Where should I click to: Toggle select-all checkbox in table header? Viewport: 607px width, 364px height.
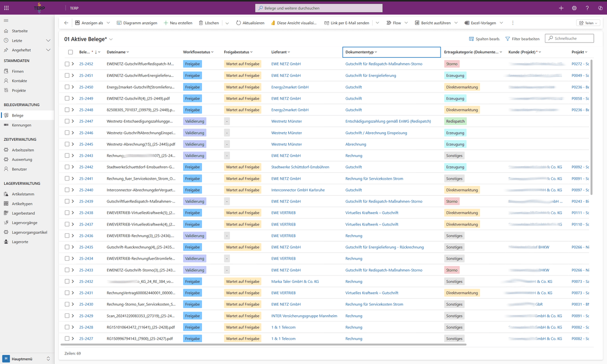click(x=71, y=52)
